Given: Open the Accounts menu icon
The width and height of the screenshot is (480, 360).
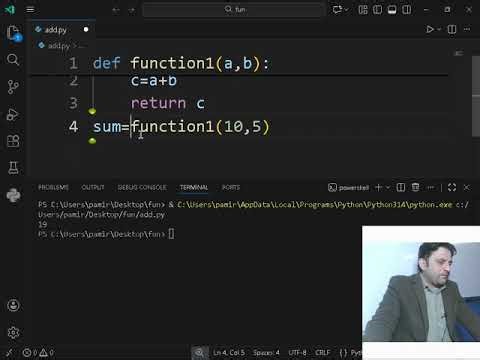Looking at the screenshot, I should point(13,305).
